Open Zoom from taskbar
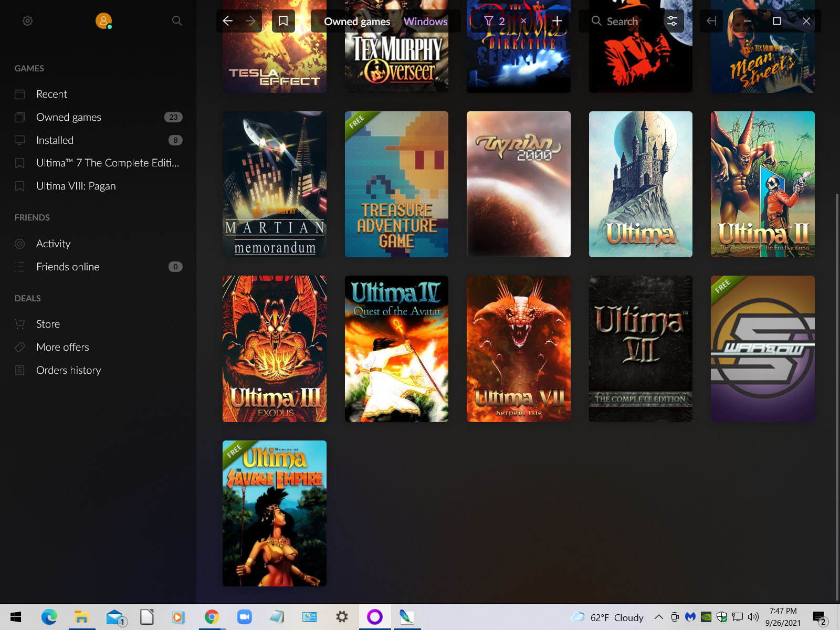 tap(244, 617)
